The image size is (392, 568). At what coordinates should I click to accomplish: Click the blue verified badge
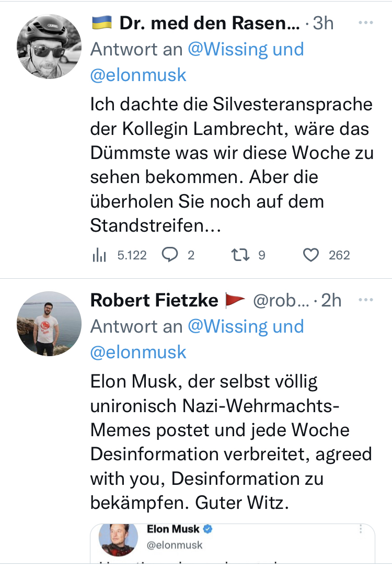coord(208,530)
